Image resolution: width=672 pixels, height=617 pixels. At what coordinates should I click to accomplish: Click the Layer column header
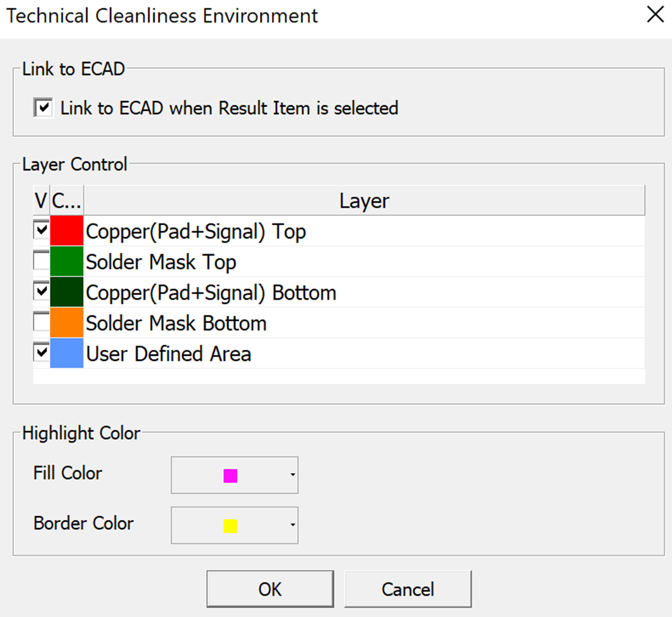point(364,201)
